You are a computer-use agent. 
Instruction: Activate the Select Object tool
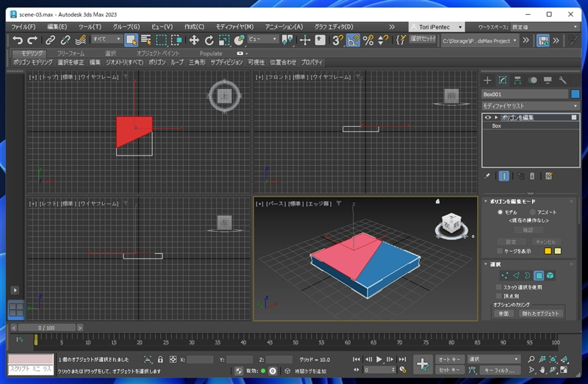point(131,40)
